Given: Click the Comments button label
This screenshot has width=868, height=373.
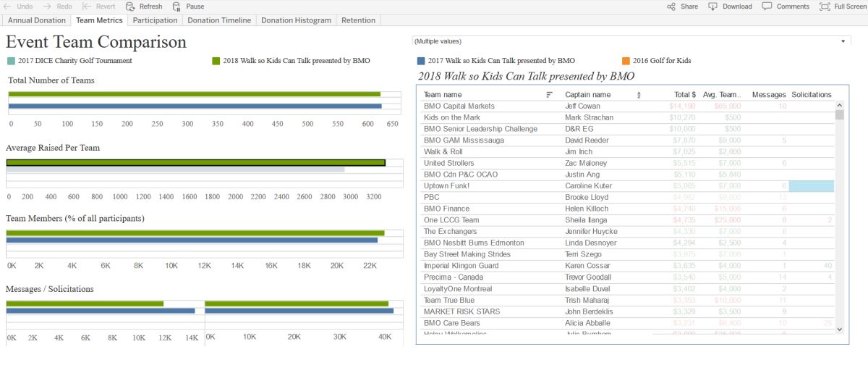Looking at the screenshot, I should point(793,7).
